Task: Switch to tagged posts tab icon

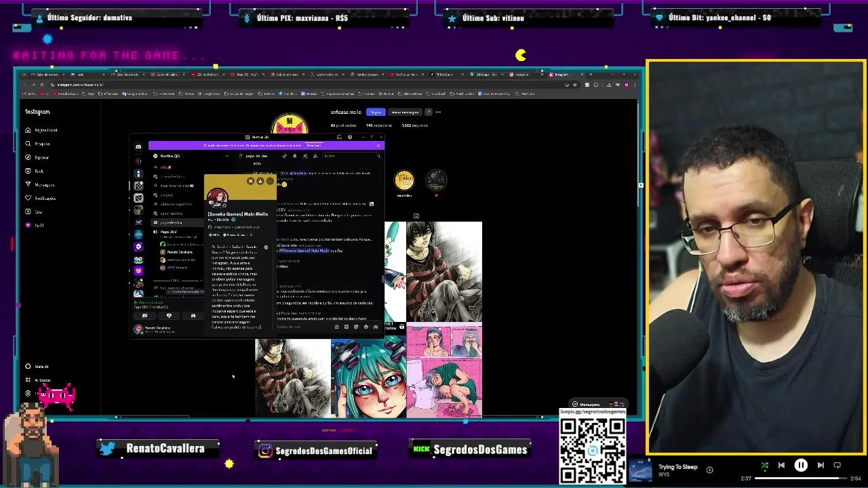Action: coord(416,216)
